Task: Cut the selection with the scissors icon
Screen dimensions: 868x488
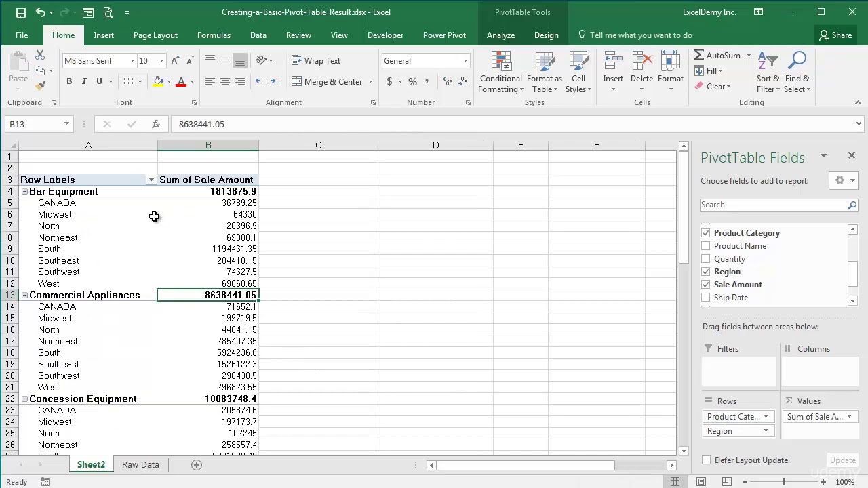Action: tap(40, 56)
